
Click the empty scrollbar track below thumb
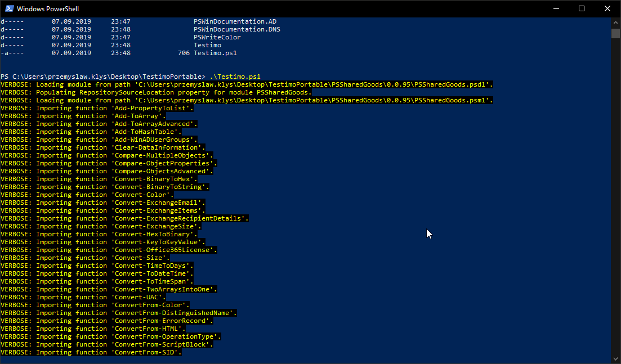(615, 197)
